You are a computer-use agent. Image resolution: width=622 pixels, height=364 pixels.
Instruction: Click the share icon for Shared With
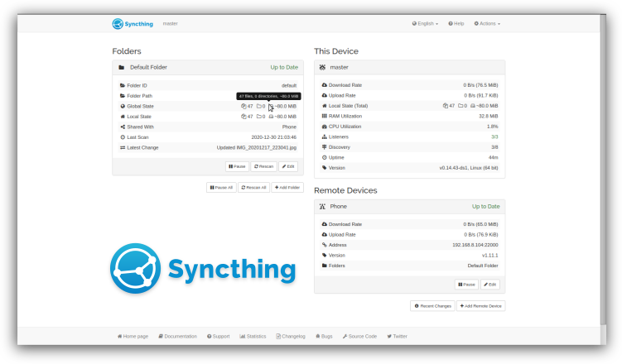point(123,127)
